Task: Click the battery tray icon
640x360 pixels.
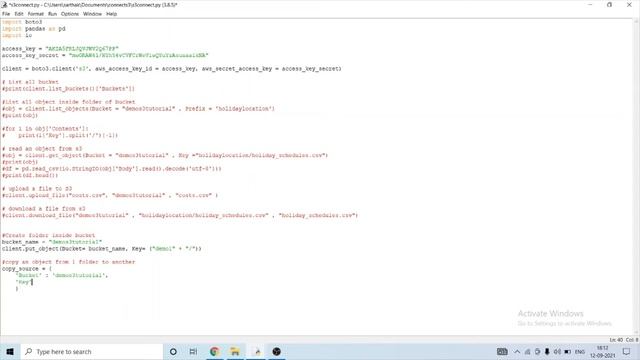Action: click(x=567, y=351)
